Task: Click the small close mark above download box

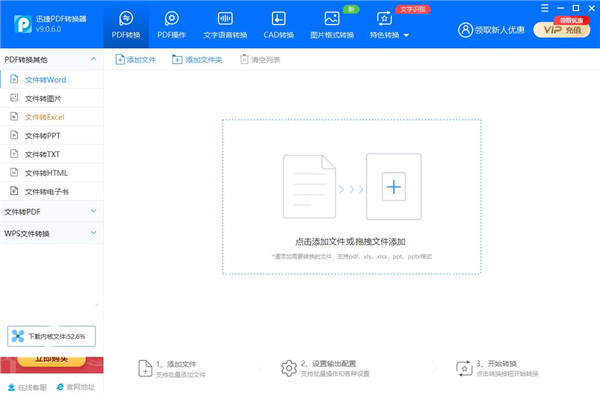Action: click(x=97, y=305)
